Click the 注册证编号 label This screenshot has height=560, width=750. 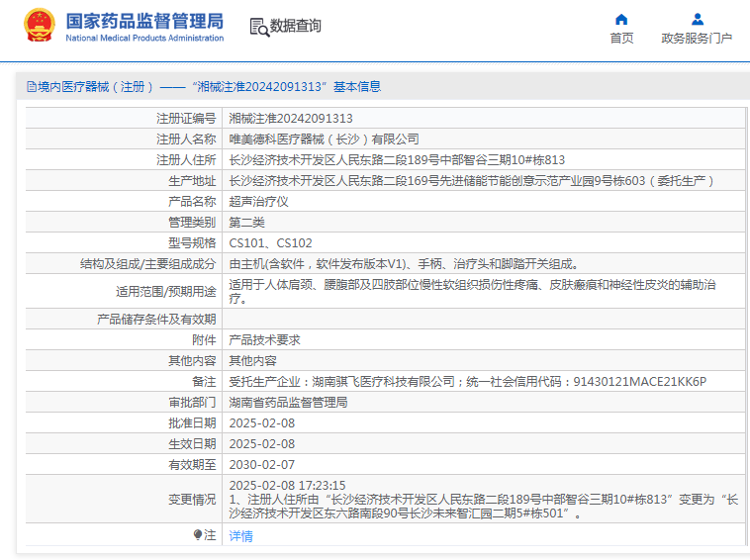tap(186, 118)
